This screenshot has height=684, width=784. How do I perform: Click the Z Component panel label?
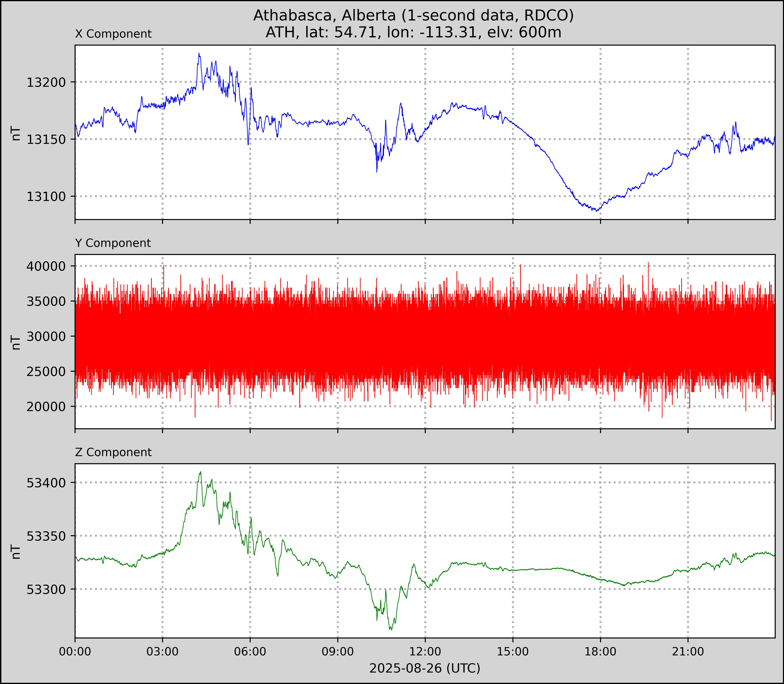(113, 452)
